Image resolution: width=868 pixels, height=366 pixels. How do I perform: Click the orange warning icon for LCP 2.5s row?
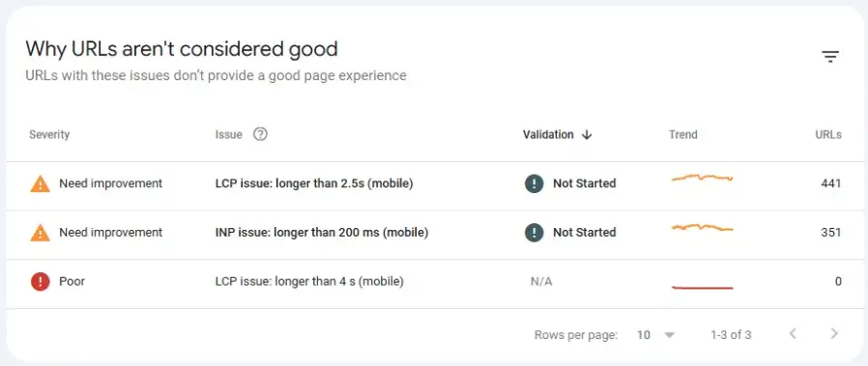point(40,183)
